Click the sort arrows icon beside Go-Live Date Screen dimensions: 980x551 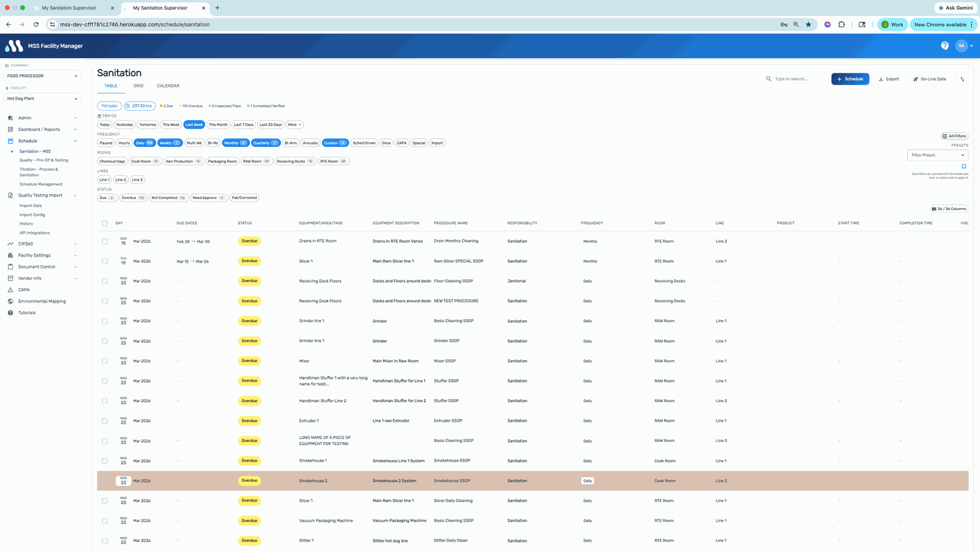[962, 79]
